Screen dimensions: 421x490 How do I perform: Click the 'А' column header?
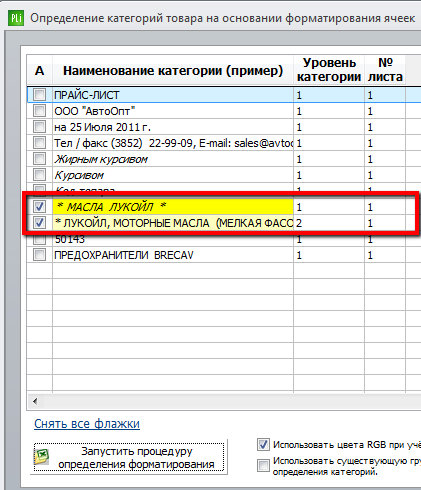[39, 70]
